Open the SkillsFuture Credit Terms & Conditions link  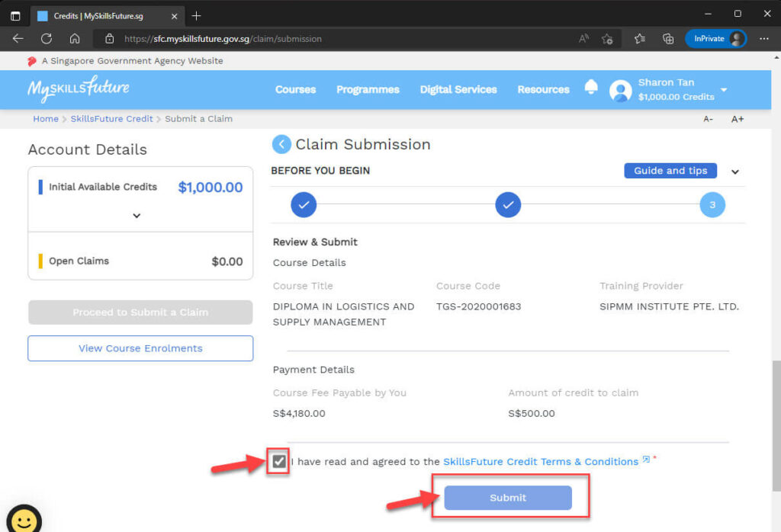click(542, 461)
